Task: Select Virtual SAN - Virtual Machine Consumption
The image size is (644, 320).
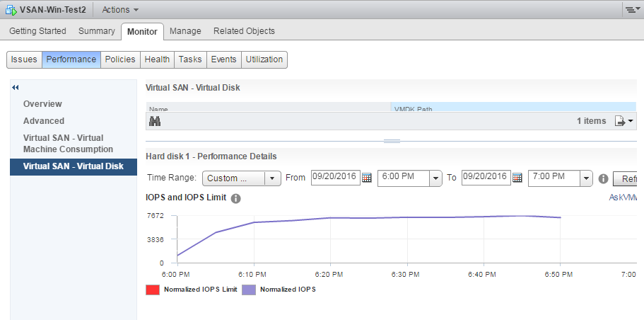Action: coord(68,144)
